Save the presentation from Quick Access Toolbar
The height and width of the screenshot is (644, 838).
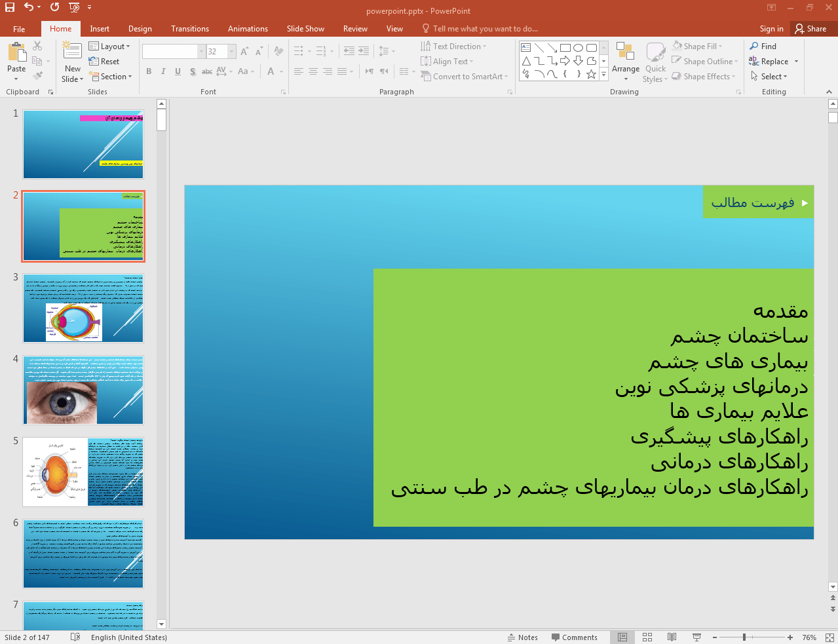point(10,7)
